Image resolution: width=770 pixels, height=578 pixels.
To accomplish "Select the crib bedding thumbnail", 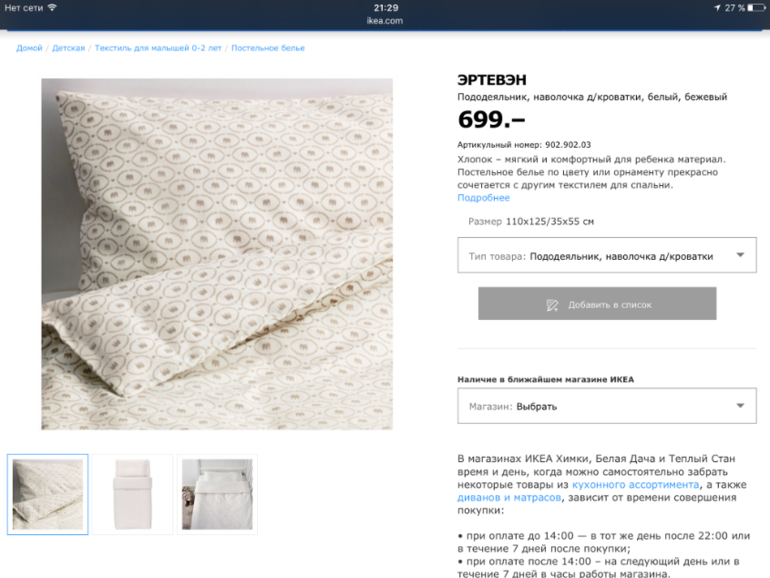I will 217,494.
